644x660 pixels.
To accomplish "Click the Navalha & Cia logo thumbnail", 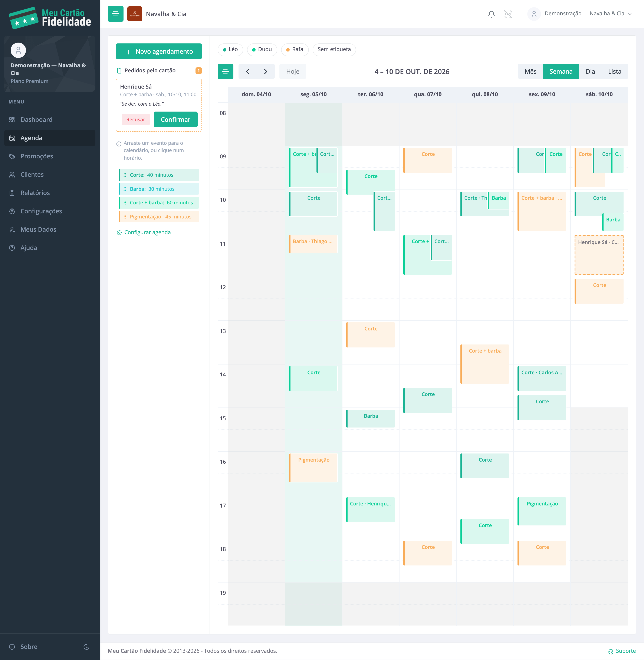I will point(135,14).
